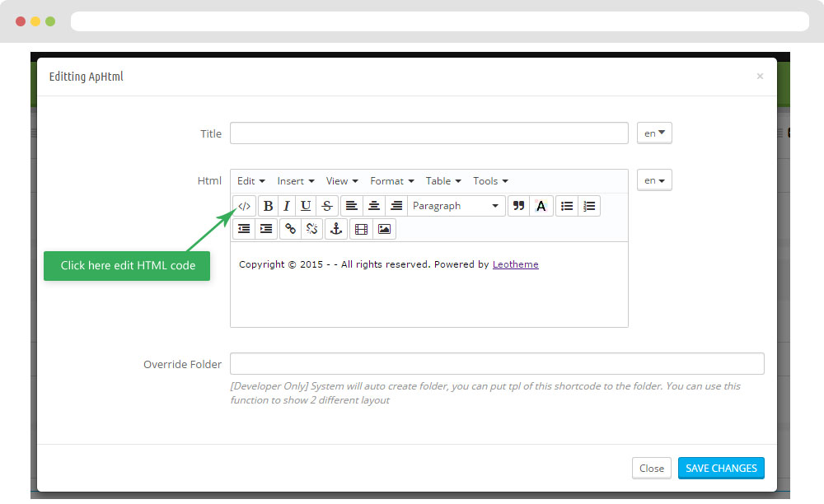Open the text color picker
Image resolution: width=824 pixels, height=504 pixels.
click(x=541, y=206)
